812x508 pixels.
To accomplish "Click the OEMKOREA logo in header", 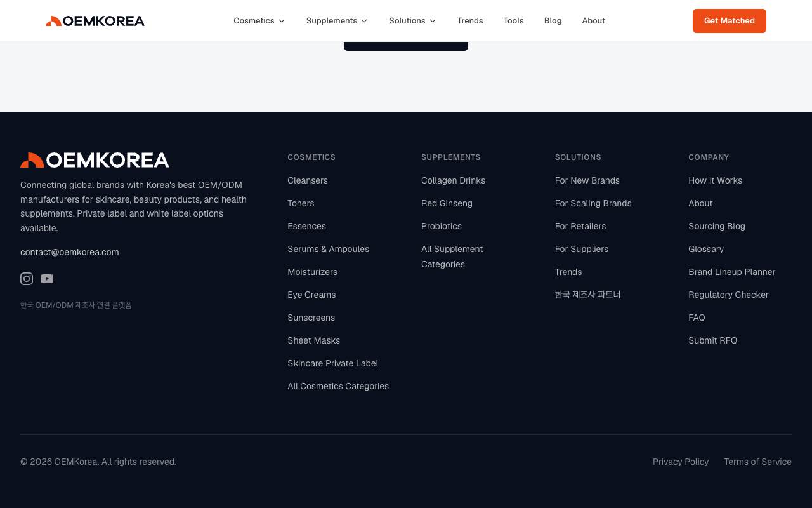I will tap(95, 21).
